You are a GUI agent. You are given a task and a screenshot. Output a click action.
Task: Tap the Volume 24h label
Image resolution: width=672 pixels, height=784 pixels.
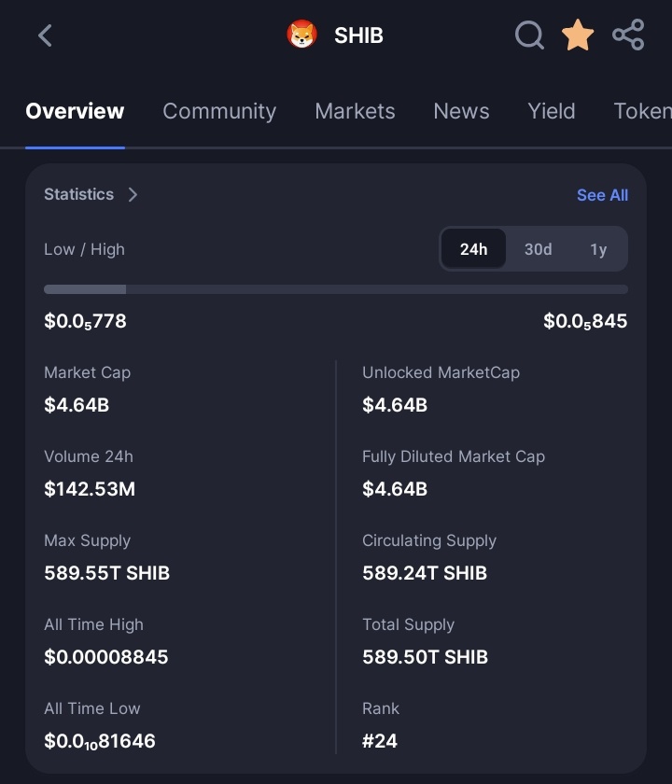pos(89,456)
